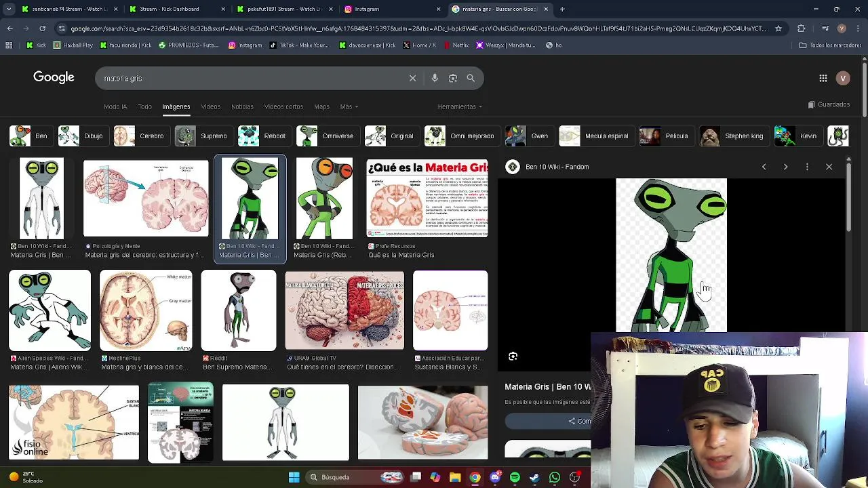Screen dimensions: 868x488
Task: Open Todos los marcadores folder
Action: pos(830,45)
